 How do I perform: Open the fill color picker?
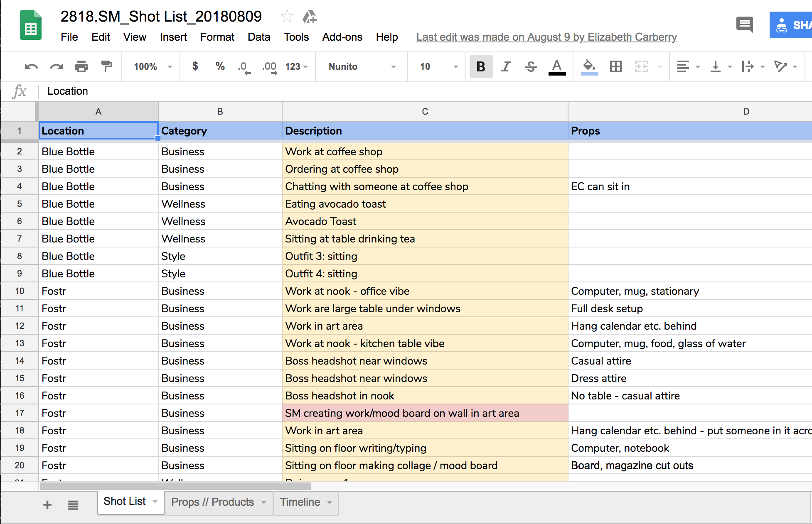click(x=589, y=67)
